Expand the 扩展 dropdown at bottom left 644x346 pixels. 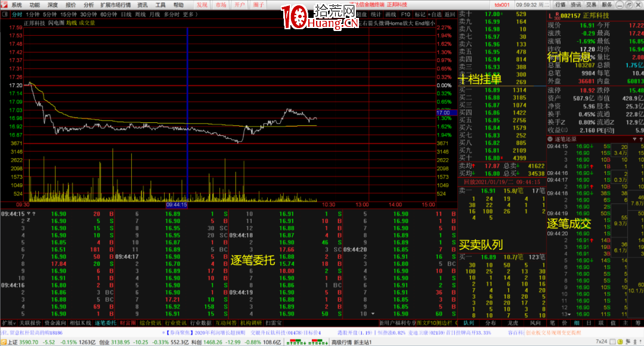[x=8, y=323]
